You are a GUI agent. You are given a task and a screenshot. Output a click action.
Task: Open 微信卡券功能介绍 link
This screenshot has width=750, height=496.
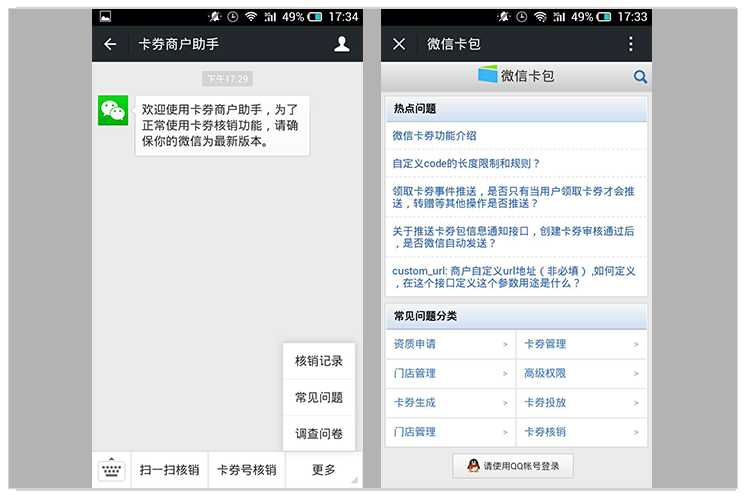click(x=434, y=136)
